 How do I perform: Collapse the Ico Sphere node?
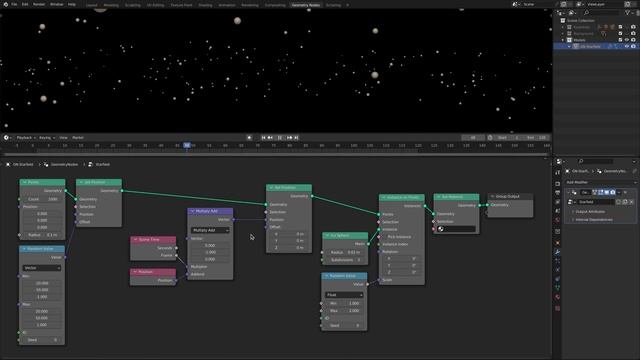pyautogui.click(x=327, y=235)
